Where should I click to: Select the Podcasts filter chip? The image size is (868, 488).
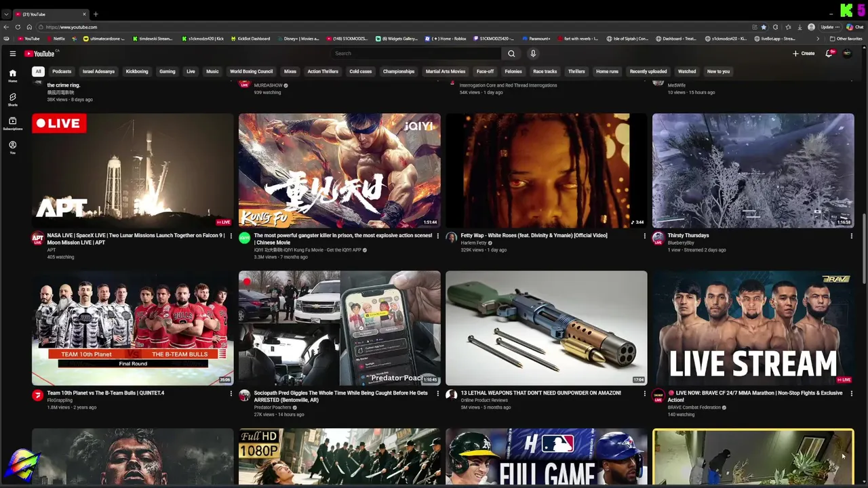(x=62, y=71)
